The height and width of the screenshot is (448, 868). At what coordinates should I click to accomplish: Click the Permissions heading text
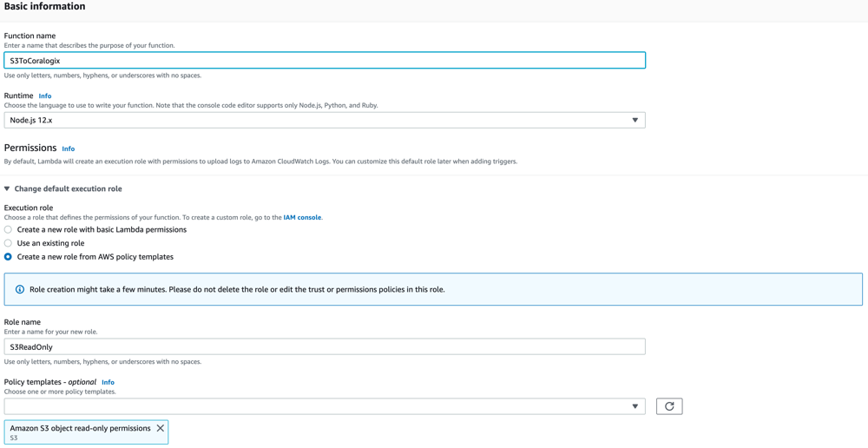30,148
